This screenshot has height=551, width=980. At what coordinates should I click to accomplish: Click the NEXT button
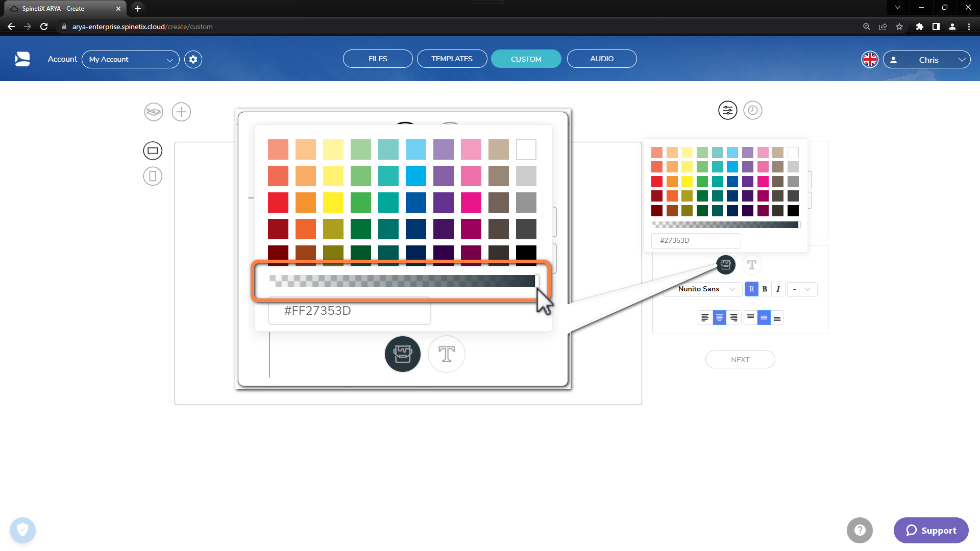pos(740,359)
